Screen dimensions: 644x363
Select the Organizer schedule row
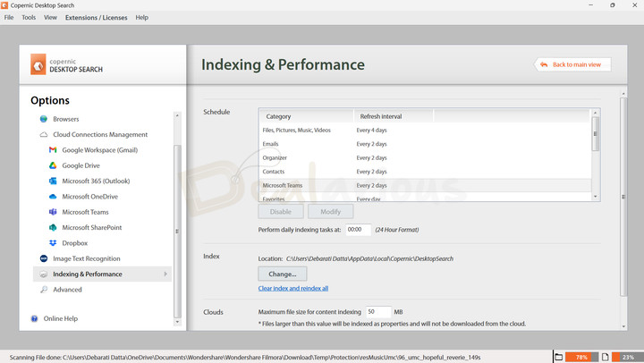(425, 157)
